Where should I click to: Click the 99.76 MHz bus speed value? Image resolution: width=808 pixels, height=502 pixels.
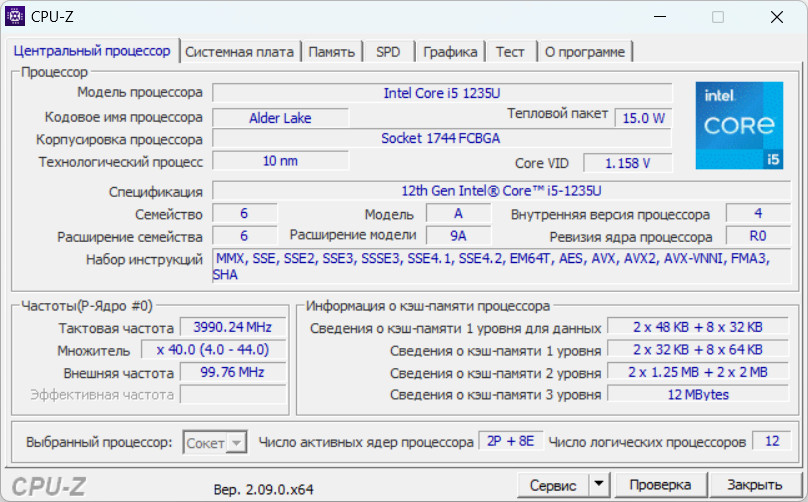coord(232,372)
